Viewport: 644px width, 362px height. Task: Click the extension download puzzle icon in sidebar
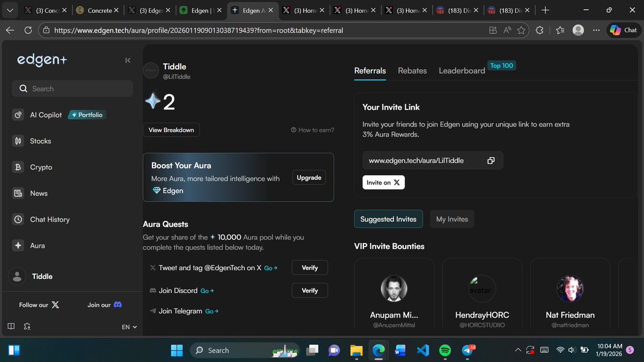coord(27,326)
